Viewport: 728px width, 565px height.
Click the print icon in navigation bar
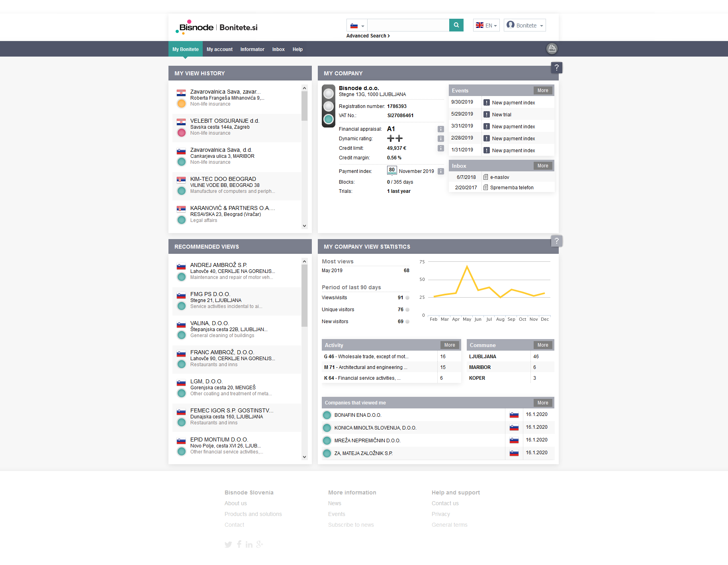(552, 49)
